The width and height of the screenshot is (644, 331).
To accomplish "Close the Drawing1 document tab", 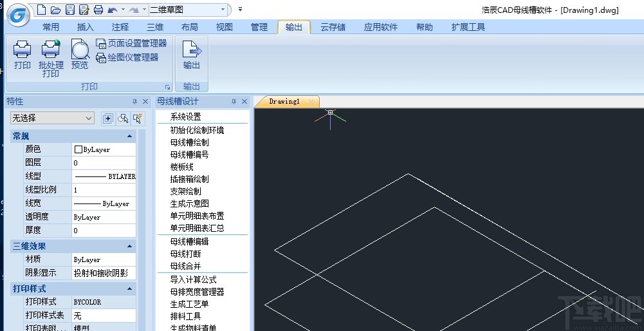I will pyautogui.click(x=311, y=102).
